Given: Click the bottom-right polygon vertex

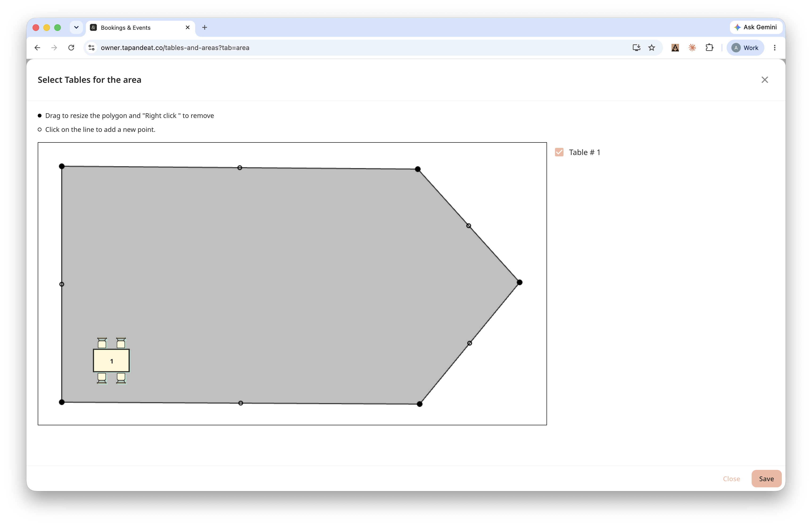Looking at the screenshot, I should coord(420,404).
